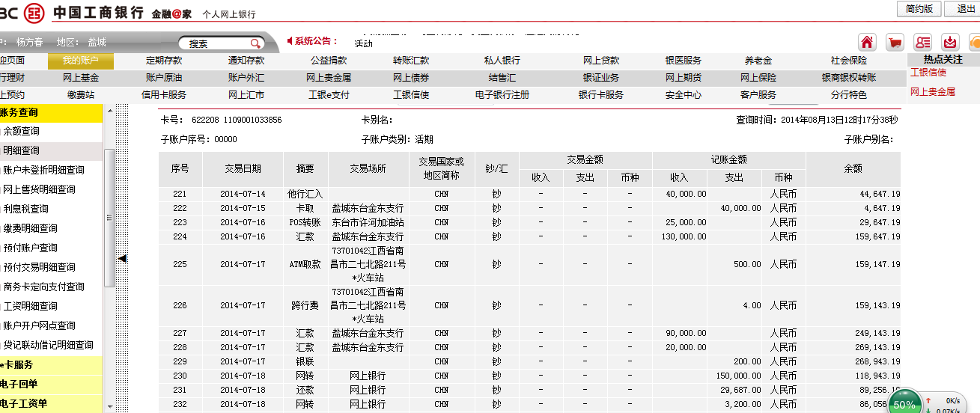Click the red home icon
Screen dimensions: 980x413
(867, 42)
